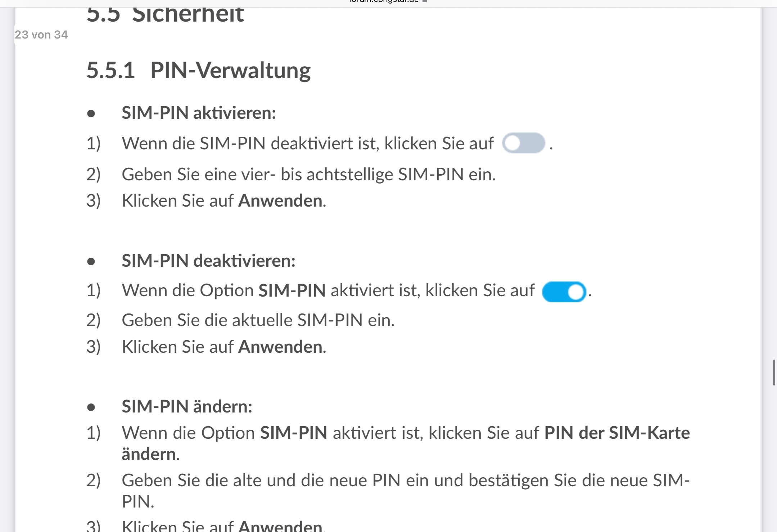Click the grey disabled SIM-PIN toggle
Screen dimensions: 777x532
coord(524,143)
